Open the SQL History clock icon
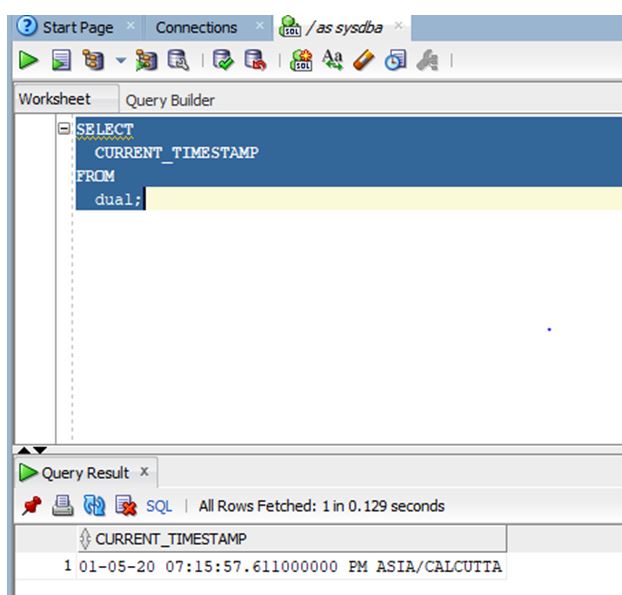This screenshot has height=595, width=622. [x=395, y=60]
